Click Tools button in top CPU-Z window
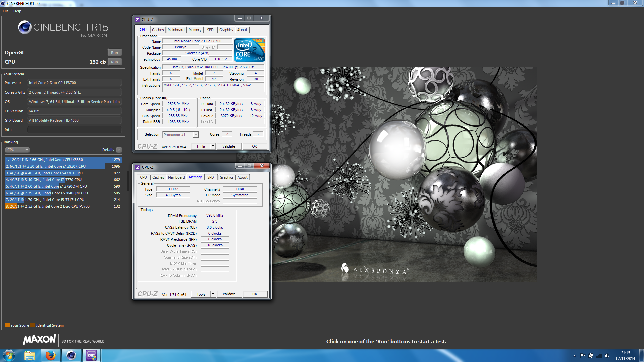Image resolution: width=644 pixels, height=362 pixels. point(201,146)
